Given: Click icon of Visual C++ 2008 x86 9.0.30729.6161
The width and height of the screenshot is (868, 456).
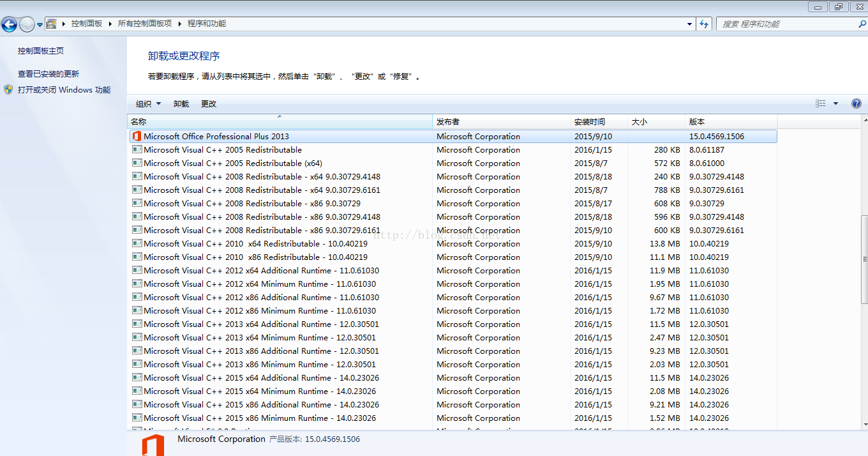Looking at the screenshot, I should (x=137, y=230).
